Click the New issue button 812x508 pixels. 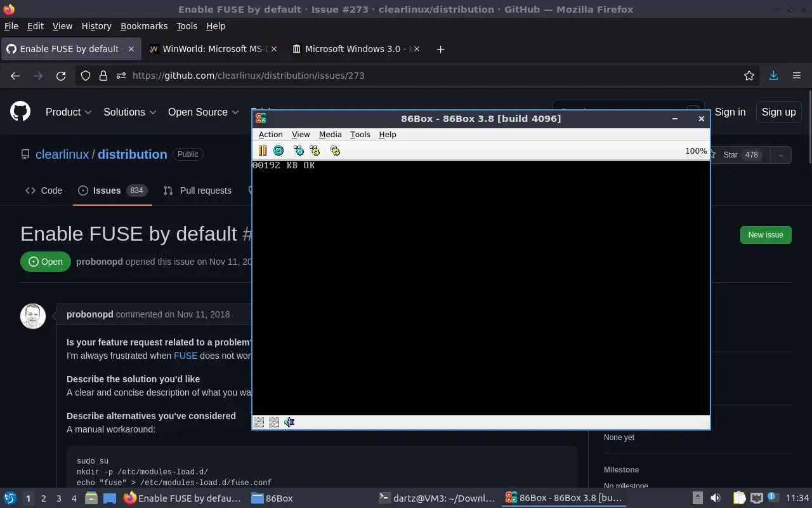[766, 235]
